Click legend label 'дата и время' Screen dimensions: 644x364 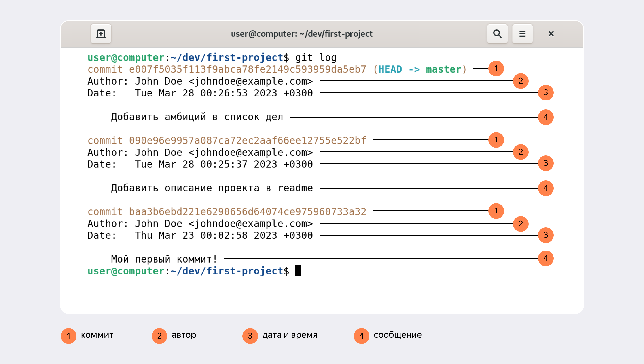pos(290,335)
